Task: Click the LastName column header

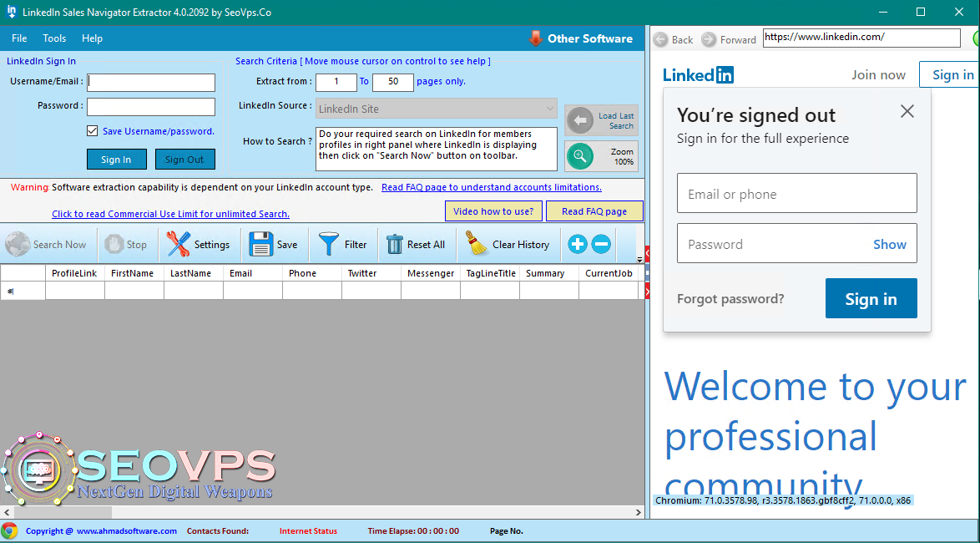Action: pos(194,273)
